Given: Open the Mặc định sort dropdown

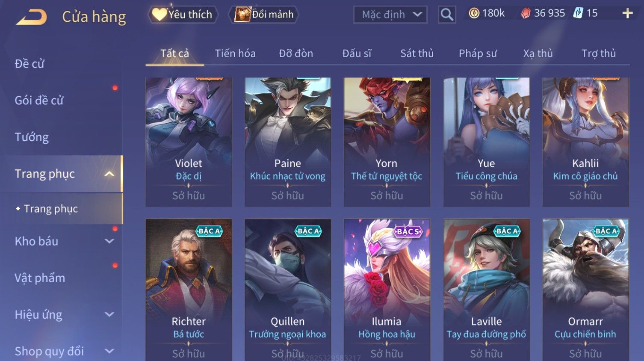Looking at the screenshot, I should [390, 15].
